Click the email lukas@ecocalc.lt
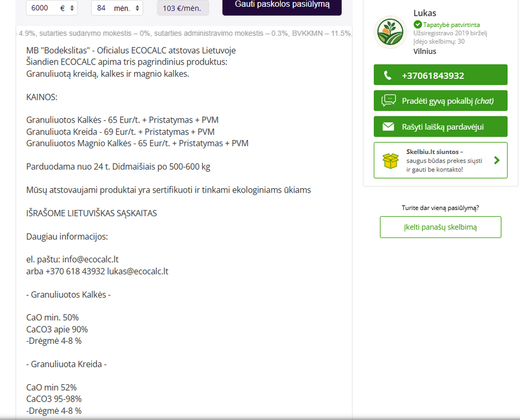This screenshot has width=520, height=420. (x=138, y=271)
